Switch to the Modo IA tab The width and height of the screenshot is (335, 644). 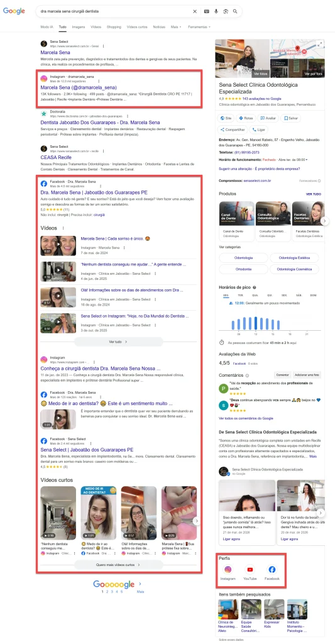click(x=47, y=26)
